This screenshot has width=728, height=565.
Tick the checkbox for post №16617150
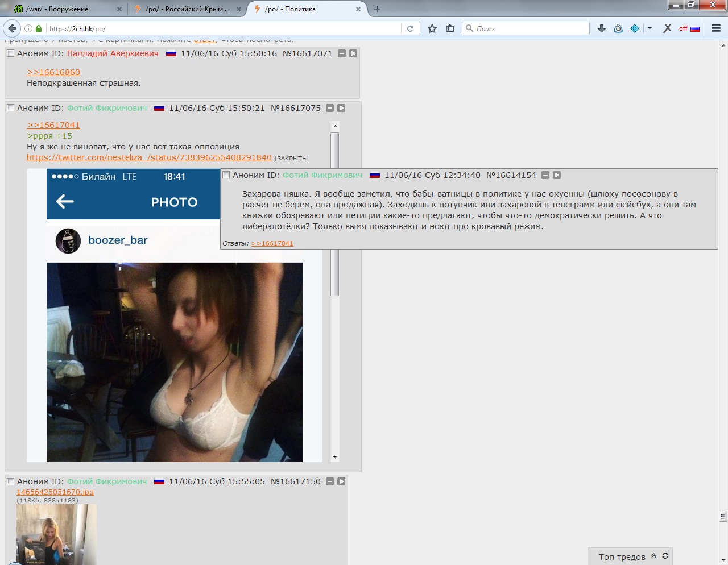pos(10,481)
